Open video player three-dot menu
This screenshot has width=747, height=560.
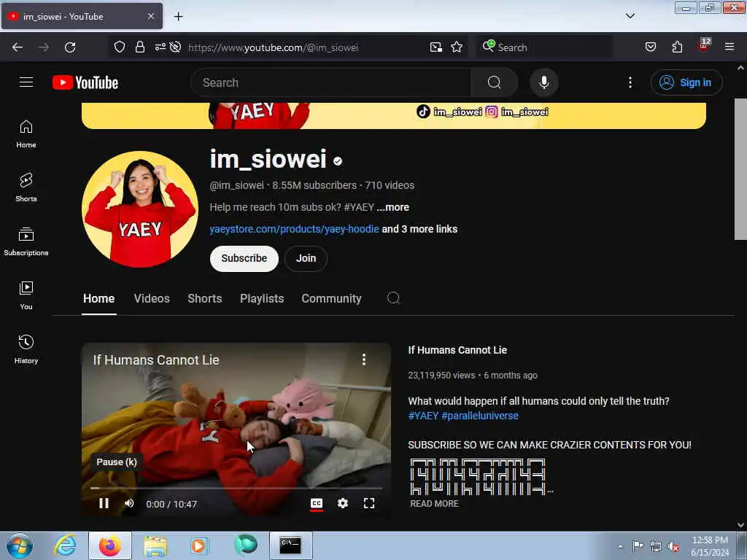(364, 359)
